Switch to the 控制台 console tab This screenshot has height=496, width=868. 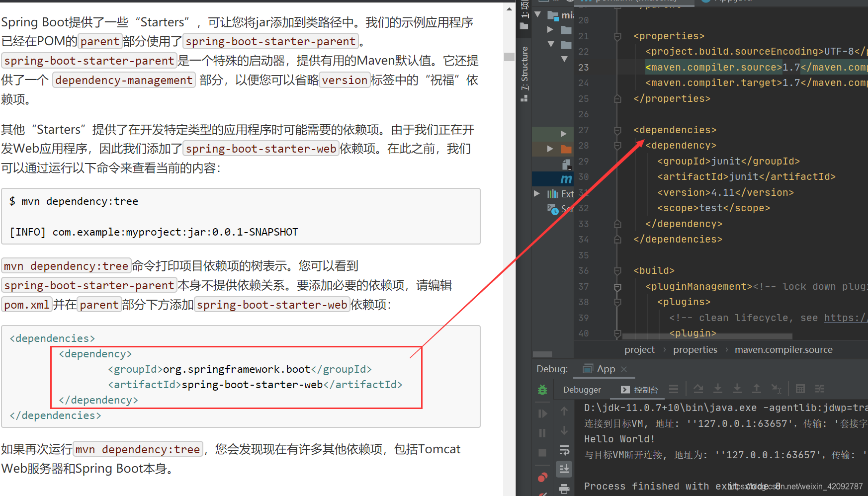tap(640, 390)
